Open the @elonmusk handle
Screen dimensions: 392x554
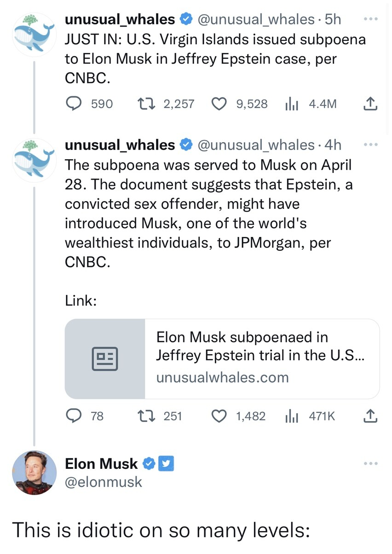[104, 482]
